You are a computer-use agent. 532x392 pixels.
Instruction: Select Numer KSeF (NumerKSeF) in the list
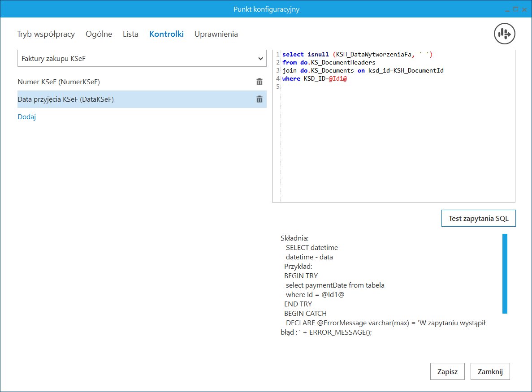click(59, 82)
